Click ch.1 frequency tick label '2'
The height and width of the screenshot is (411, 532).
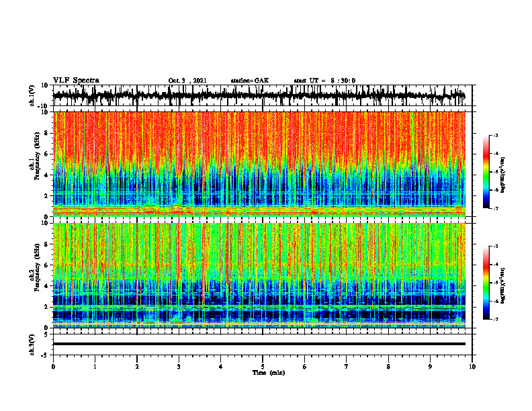point(47,196)
